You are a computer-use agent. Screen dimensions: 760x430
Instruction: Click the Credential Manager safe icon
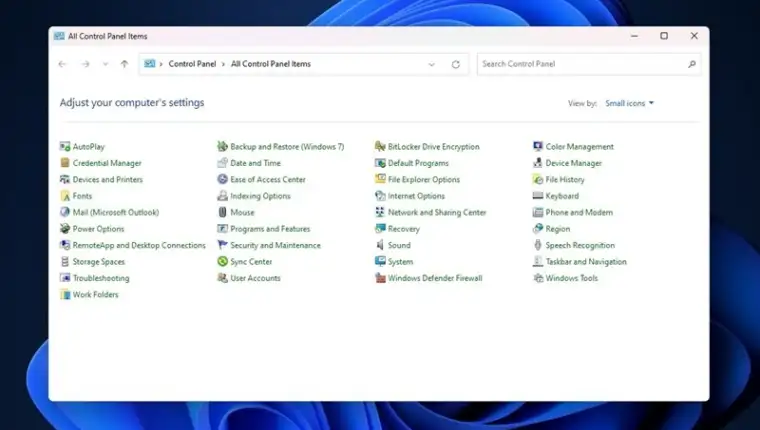pyautogui.click(x=65, y=163)
